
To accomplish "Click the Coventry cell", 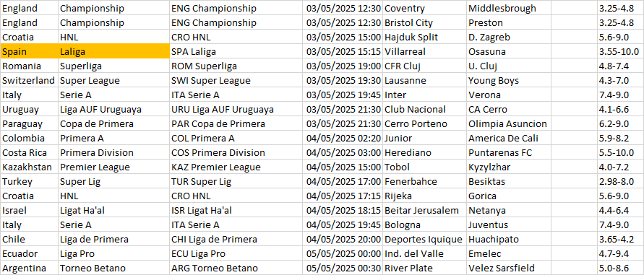I will point(425,8).
